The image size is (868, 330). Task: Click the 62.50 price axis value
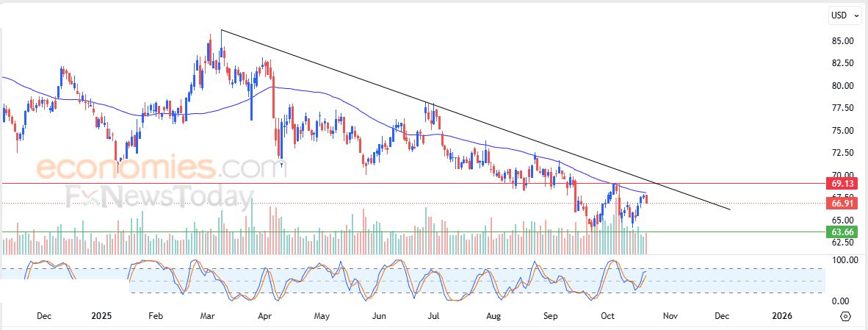tap(842, 243)
